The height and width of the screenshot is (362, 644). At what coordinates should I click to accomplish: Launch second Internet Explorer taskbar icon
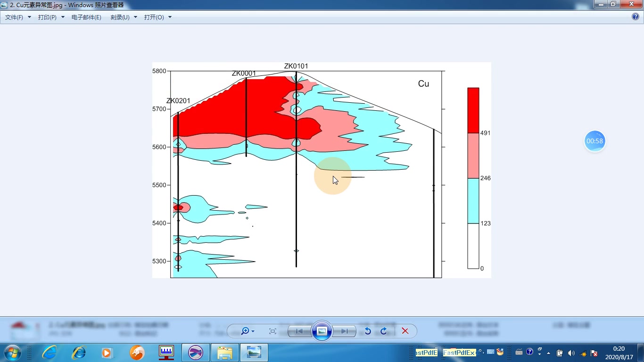(x=79, y=353)
